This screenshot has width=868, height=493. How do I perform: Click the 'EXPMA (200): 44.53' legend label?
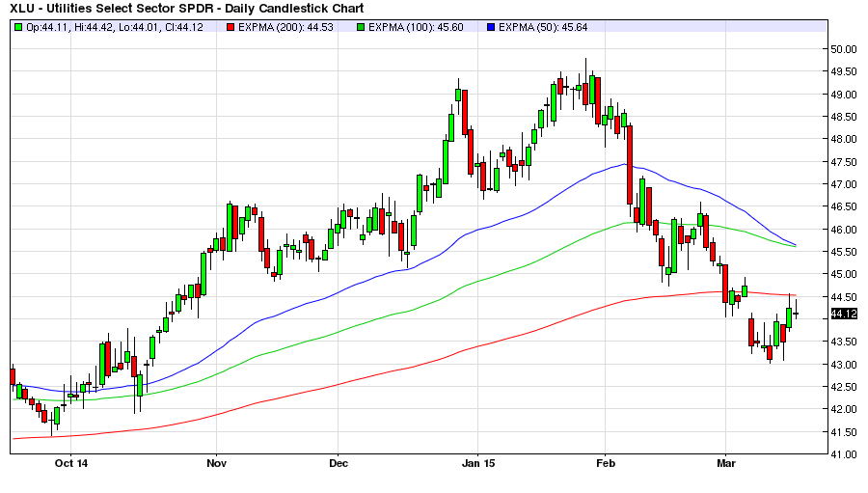285,27
